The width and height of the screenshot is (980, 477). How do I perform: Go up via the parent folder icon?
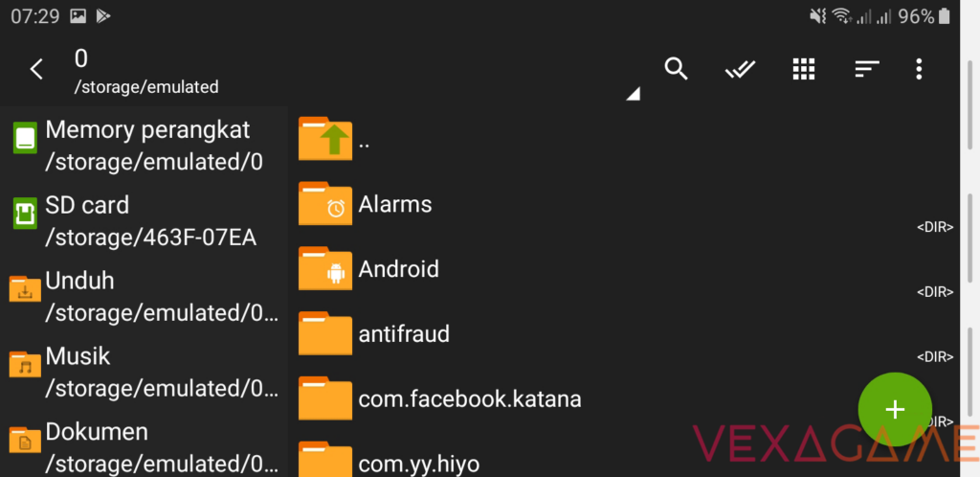click(x=325, y=139)
